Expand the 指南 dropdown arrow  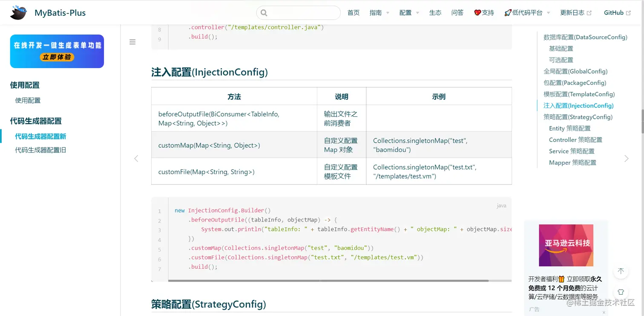tap(388, 13)
